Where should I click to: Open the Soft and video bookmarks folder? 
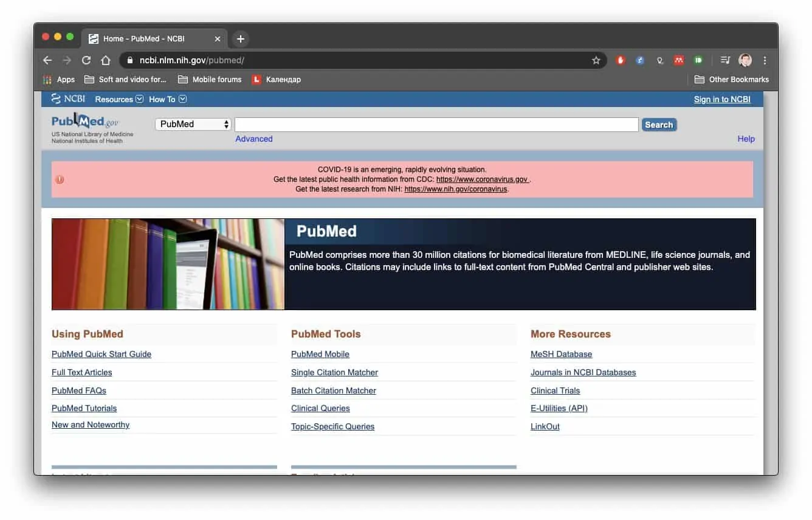(125, 79)
